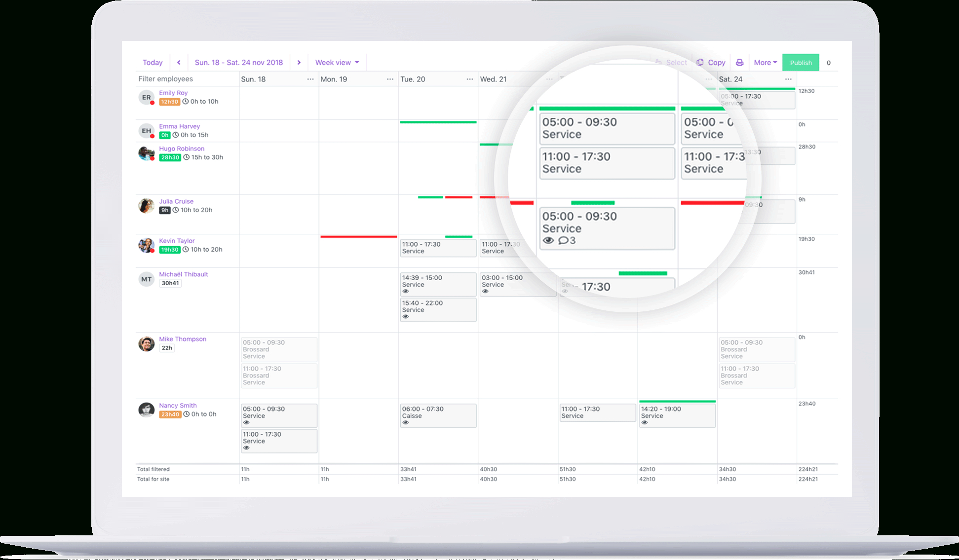Click the Print icon

click(739, 63)
